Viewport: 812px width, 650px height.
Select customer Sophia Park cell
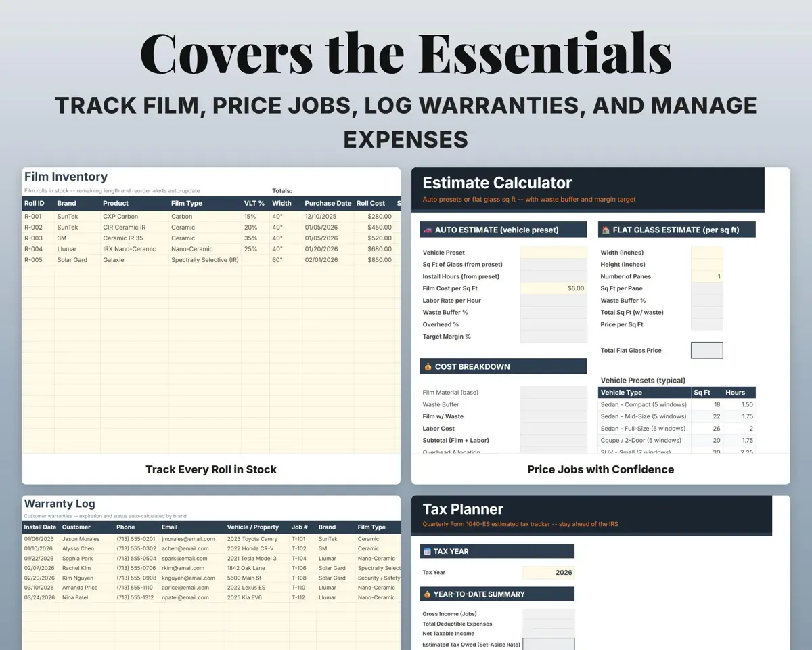pos(87,559)
